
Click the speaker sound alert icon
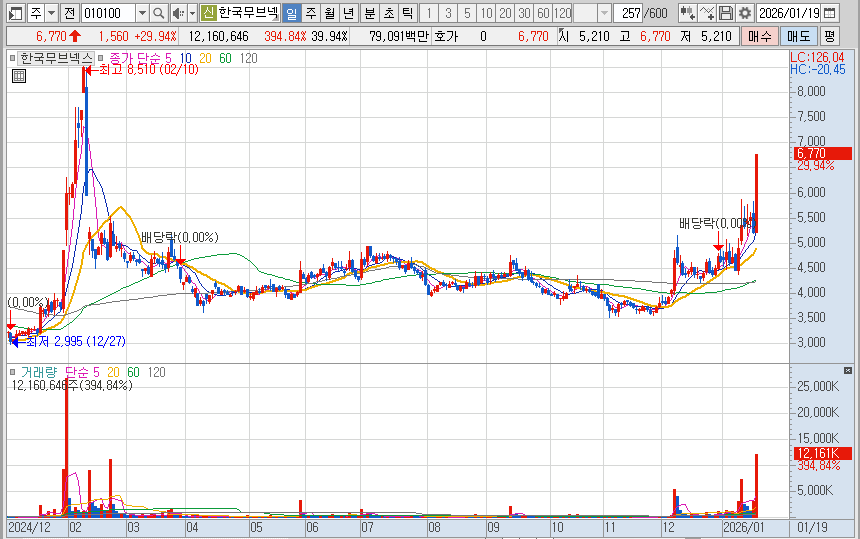[178, 13]
